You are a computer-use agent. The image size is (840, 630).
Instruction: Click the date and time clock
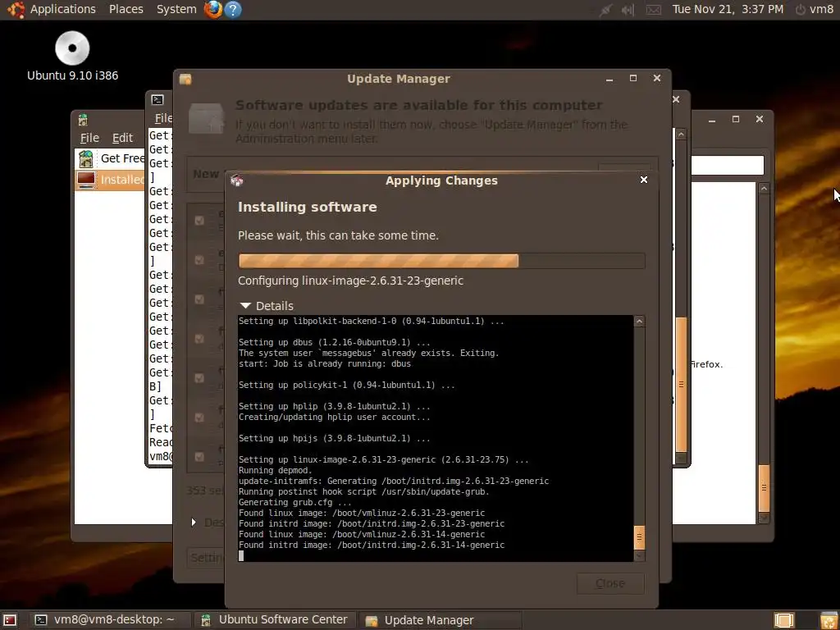pyautogui.click(x=728, y=9)
